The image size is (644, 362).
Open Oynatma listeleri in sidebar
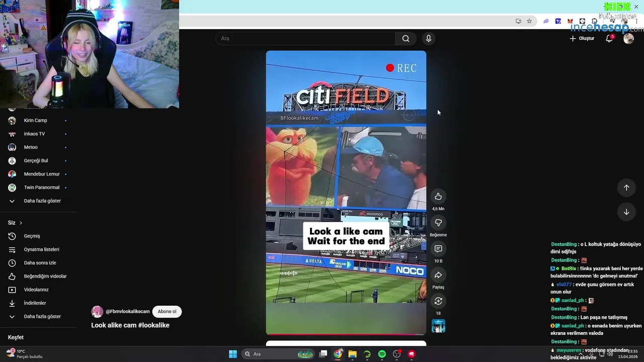pos(38,249)
